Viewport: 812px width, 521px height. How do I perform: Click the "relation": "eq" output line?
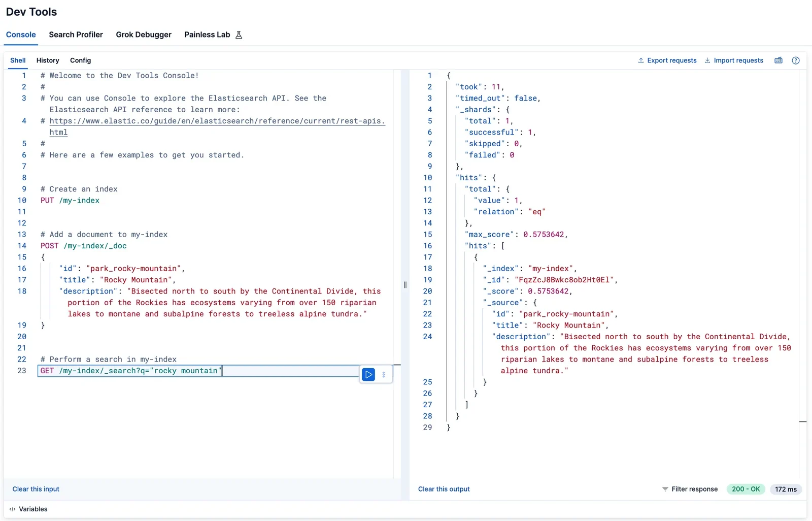510,212
